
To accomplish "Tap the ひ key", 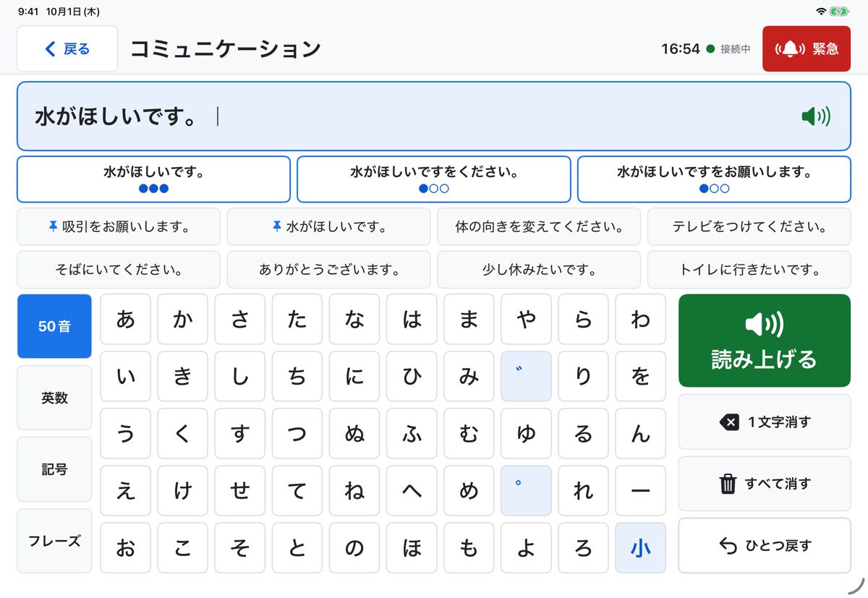I will 412,377.
